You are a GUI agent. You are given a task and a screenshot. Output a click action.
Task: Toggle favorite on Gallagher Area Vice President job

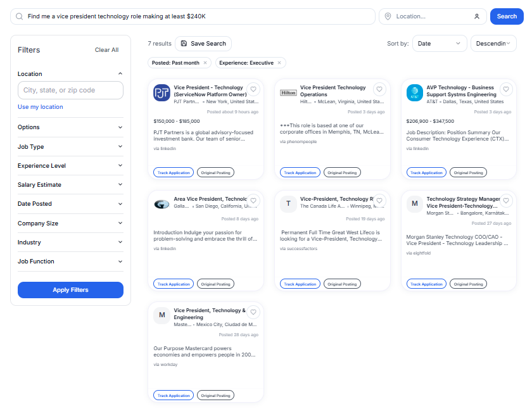click(253, 201)
